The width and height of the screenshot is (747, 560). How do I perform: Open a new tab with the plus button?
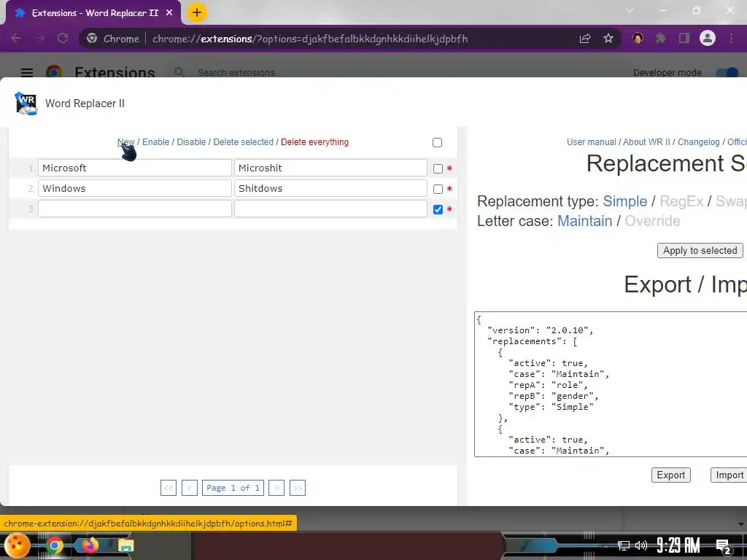click(196, 13)
